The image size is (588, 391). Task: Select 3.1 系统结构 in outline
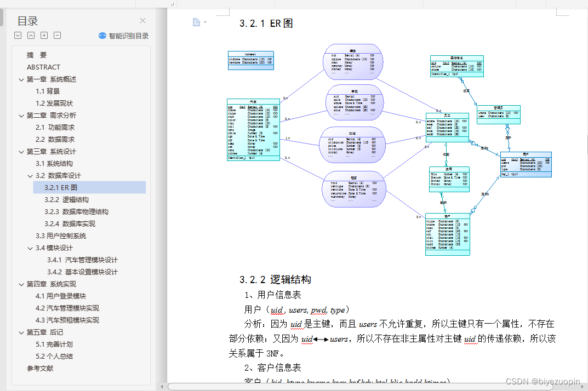(54, 163)
